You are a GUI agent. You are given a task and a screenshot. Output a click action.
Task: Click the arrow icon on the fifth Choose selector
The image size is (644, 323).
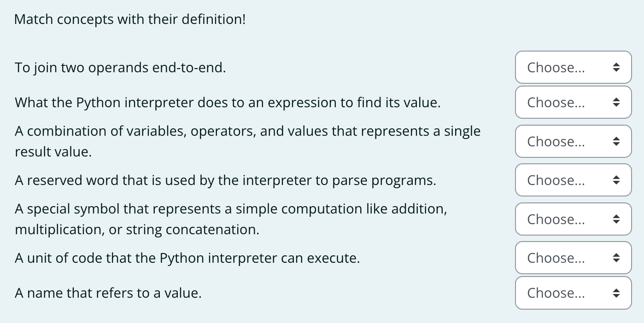tap(617, 219)
